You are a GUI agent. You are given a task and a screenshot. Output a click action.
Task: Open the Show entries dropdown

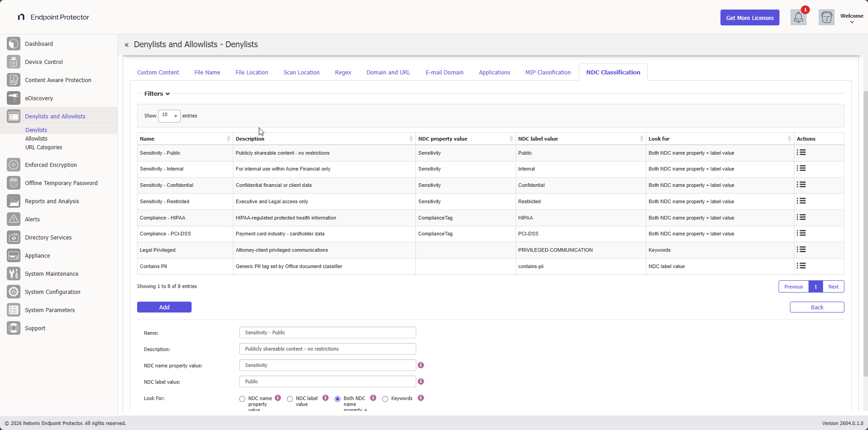click(169, 116)
